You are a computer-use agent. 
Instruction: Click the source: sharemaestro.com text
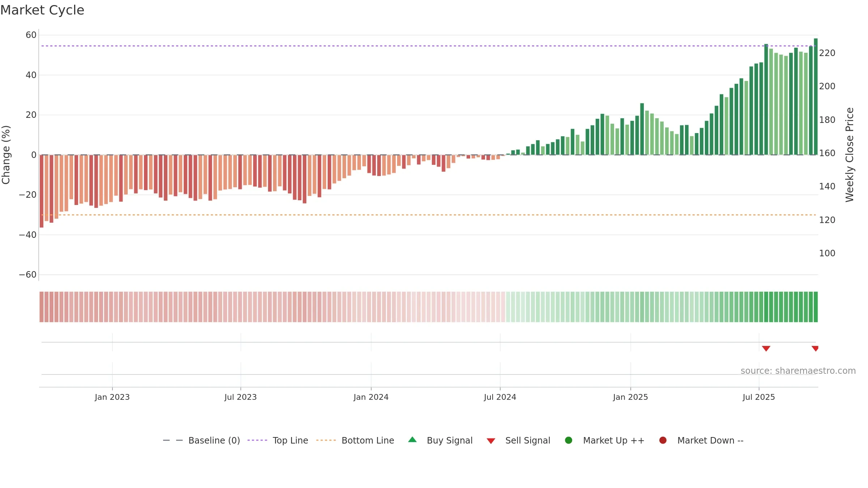798,371
